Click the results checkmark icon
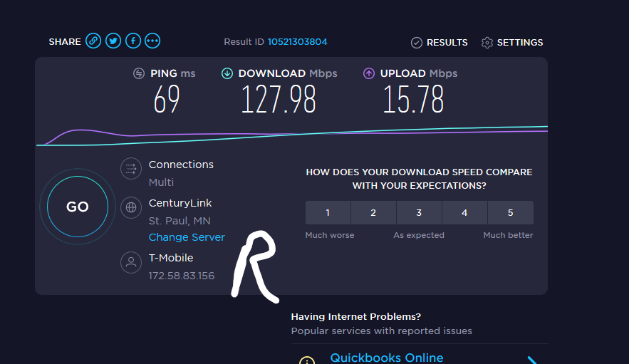 [x=417, y=43]
